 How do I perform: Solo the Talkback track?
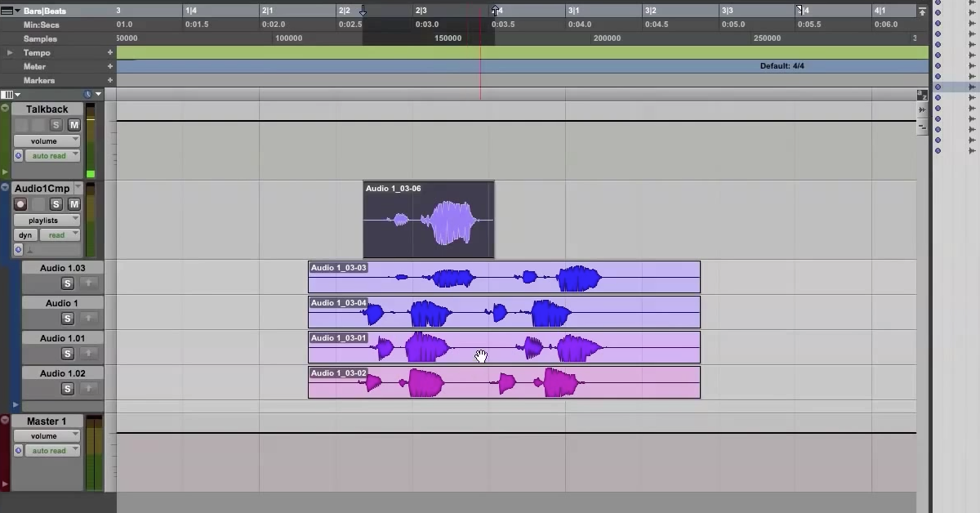pyautogui.click(x=56, y=125)
